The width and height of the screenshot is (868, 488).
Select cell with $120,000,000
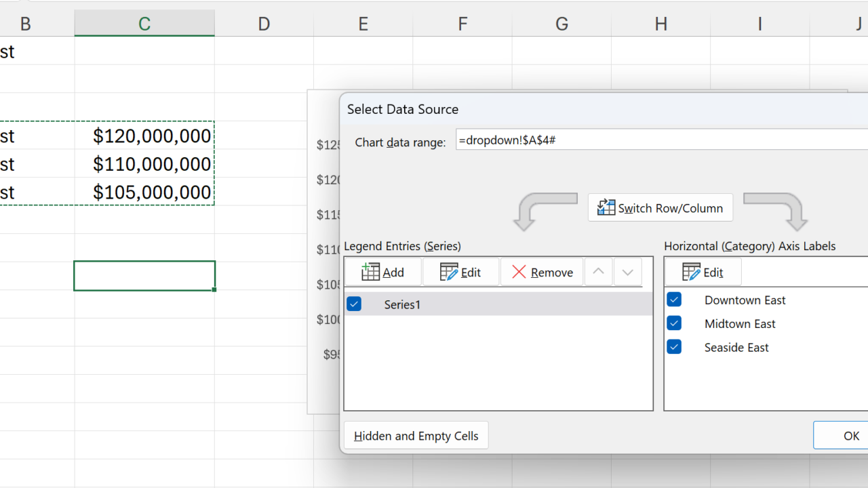(x=144, y=136)
